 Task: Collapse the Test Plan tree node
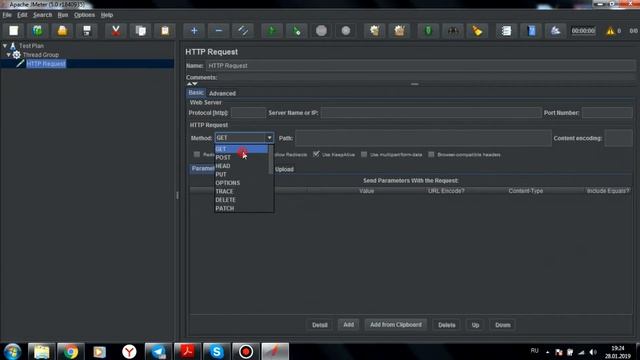(x=5, y=46)
